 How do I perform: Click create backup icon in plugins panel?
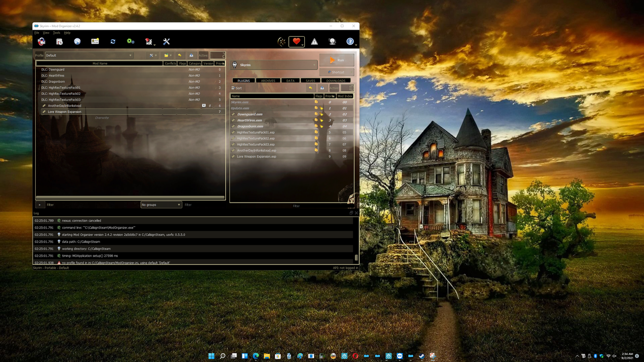[322, 88]
